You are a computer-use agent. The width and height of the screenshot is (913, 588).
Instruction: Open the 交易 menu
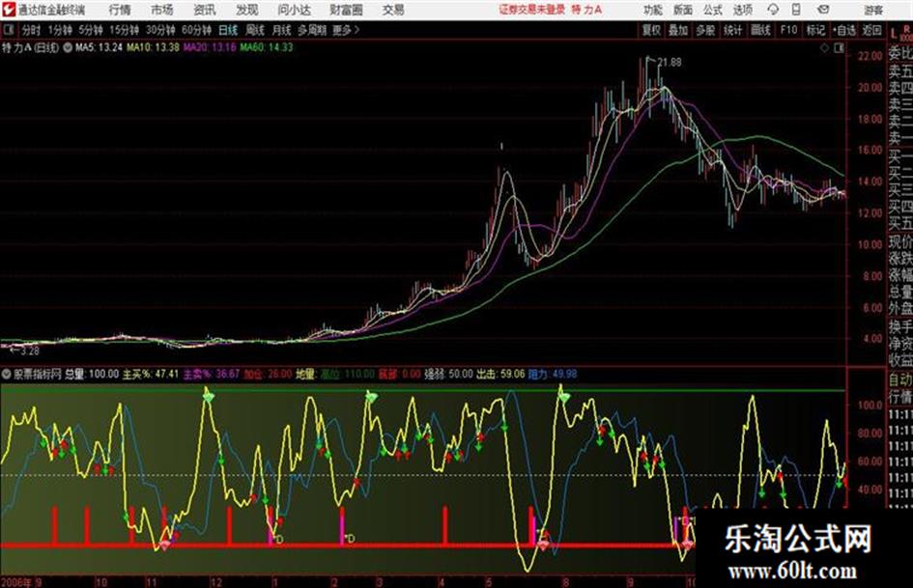[393, 10]
